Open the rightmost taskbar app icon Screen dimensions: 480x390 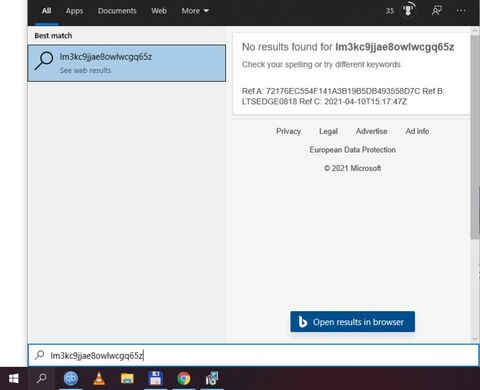pos(212,379)
